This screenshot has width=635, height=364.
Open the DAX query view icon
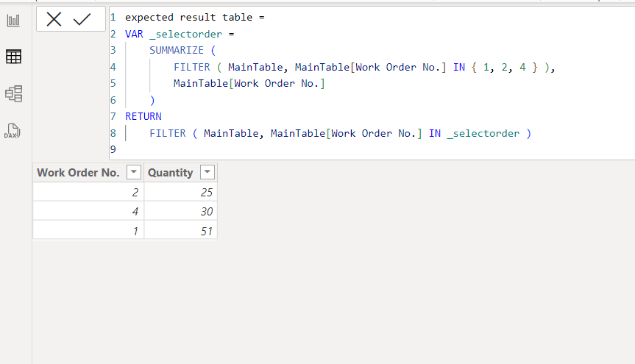13,131
